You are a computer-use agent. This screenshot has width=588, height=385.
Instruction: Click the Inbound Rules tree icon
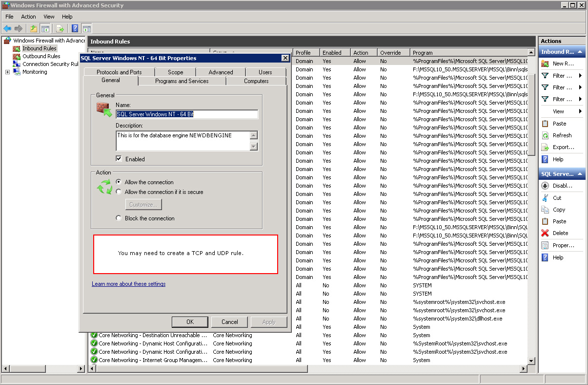(x=17, y=48)
